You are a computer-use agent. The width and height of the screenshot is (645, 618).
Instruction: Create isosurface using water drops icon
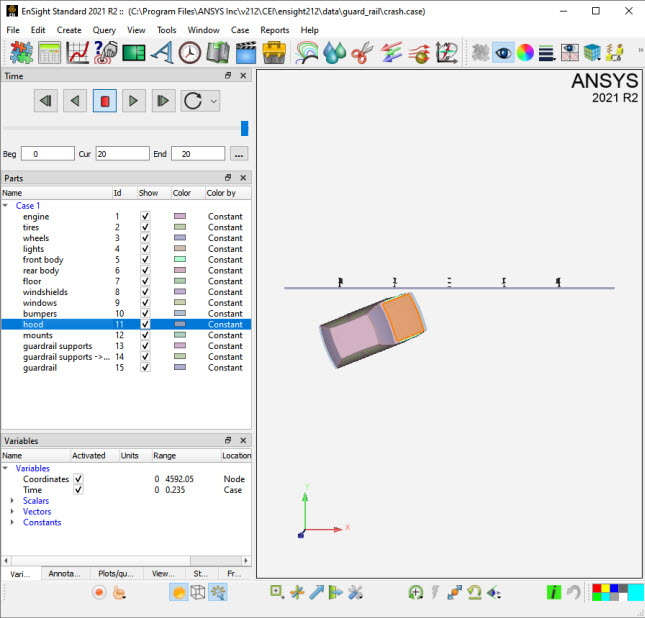[334, 53]
